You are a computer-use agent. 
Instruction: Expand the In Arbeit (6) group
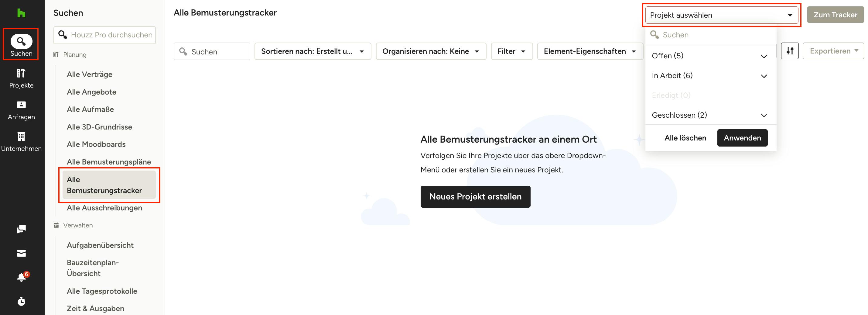click(x=710, y=75)
